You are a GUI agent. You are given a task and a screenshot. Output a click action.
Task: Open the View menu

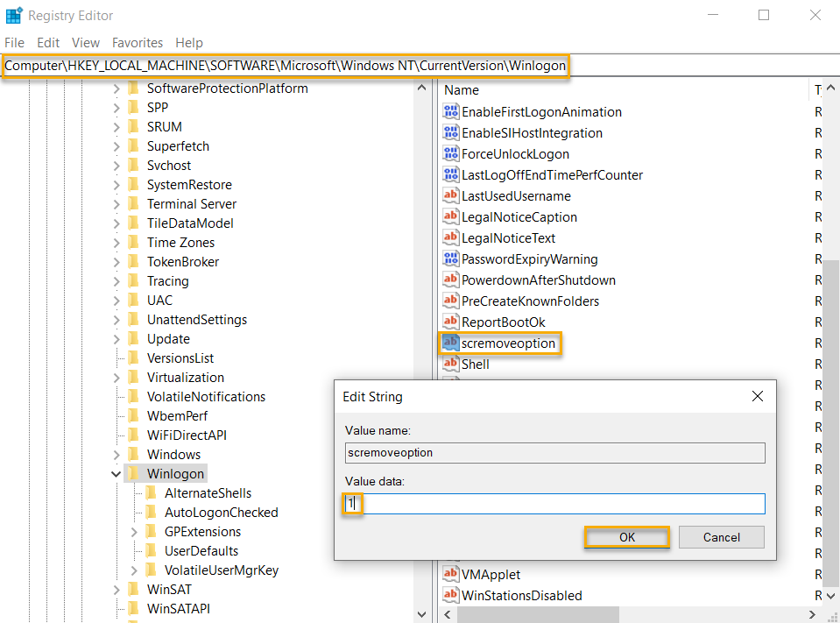pyautogui.click(x=85, y=42)
